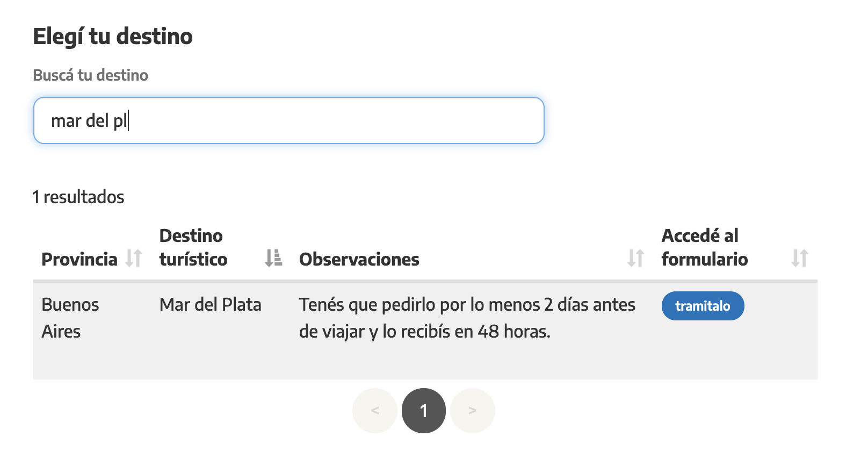The image size is (868, 458).
Task: Click the 'Buscá tu destino' field label
Action: tap(90, 75)
